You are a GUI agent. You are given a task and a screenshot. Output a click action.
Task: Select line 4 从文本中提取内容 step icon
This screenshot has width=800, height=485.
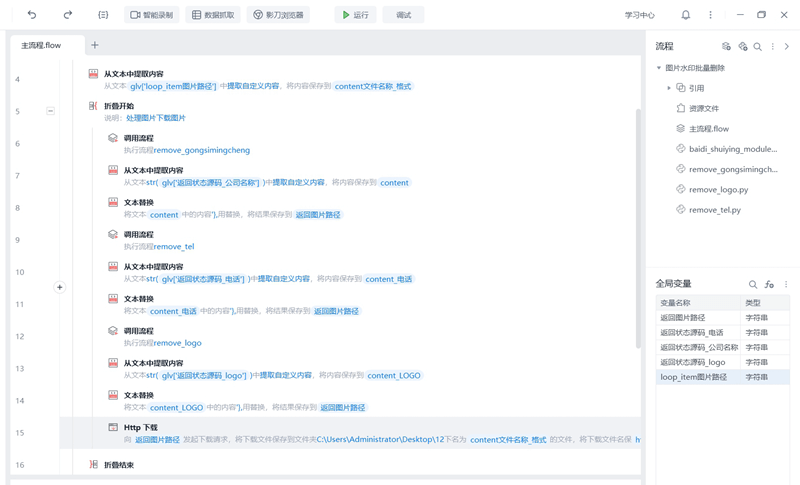click(x=93, y=74)
